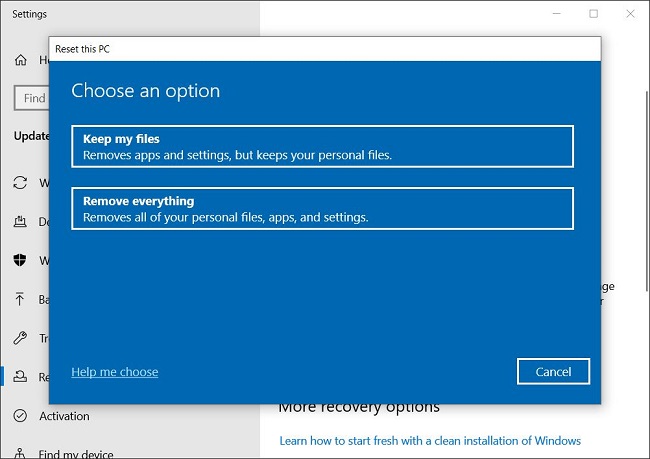Click the Settings page vertical scrollbar
650x459 pixels.
pyautogui.click(x=647, y=191)
